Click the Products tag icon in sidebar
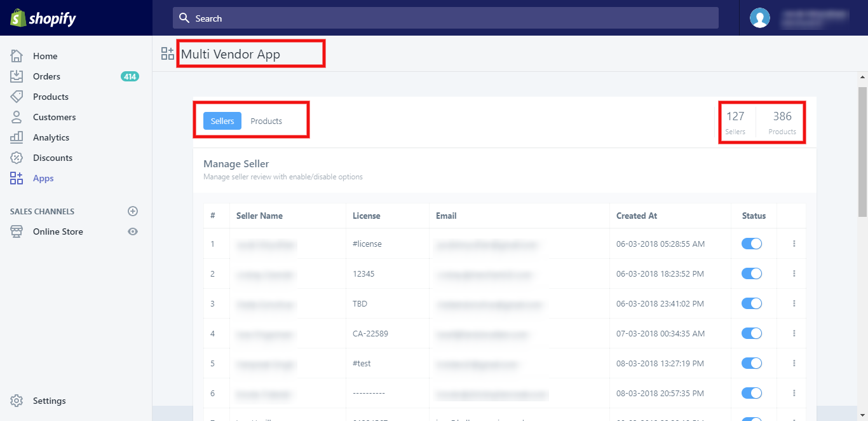The height and width of the screenshot is (421, 868). tap(17, 97)
